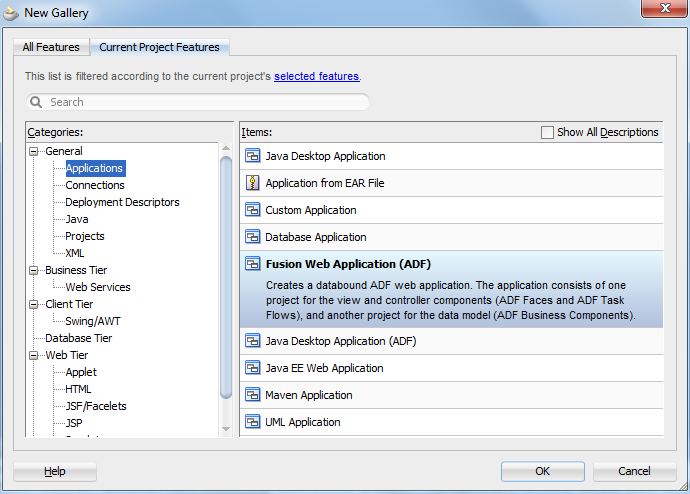Viewport: 690px width, 494px height.
Task: Select the HTML category
Action: 78,389
